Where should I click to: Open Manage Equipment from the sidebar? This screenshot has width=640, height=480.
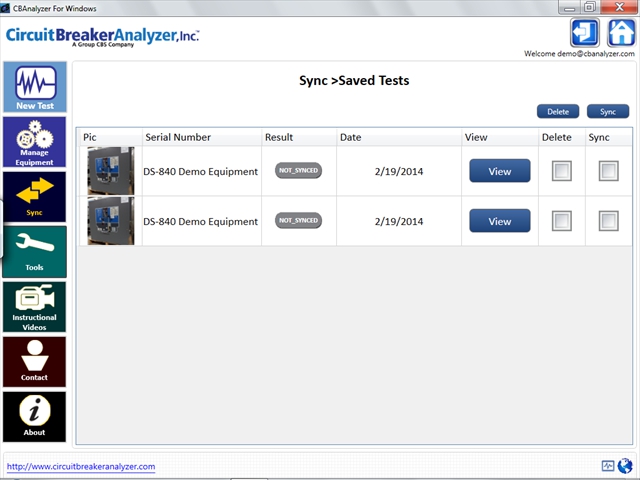[x=35, y=142]
